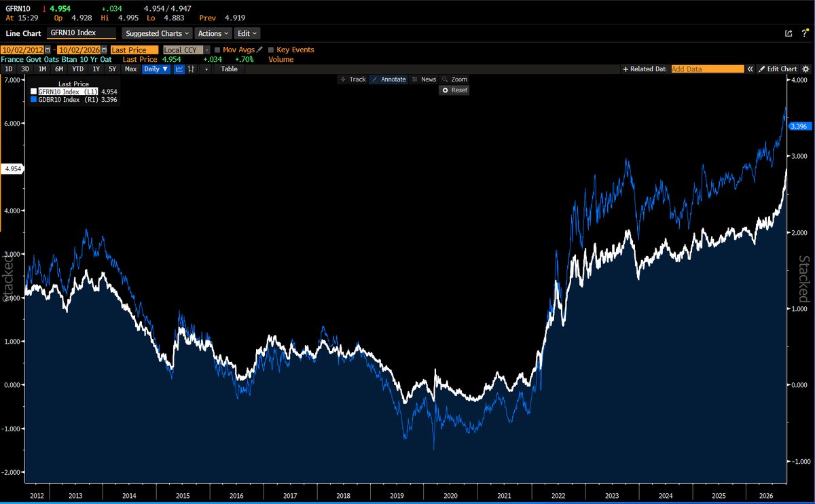
Task: Switch to Table view
Action: pos(230,69)
